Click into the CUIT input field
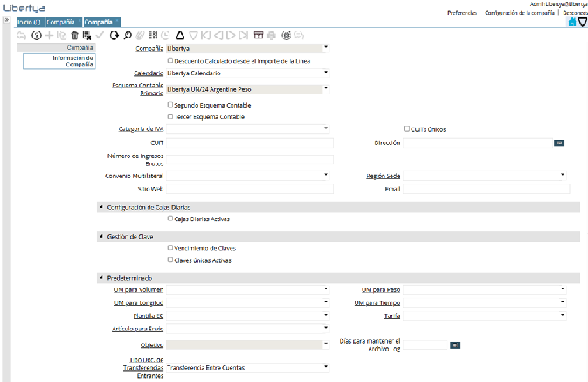 click(250, 143)
